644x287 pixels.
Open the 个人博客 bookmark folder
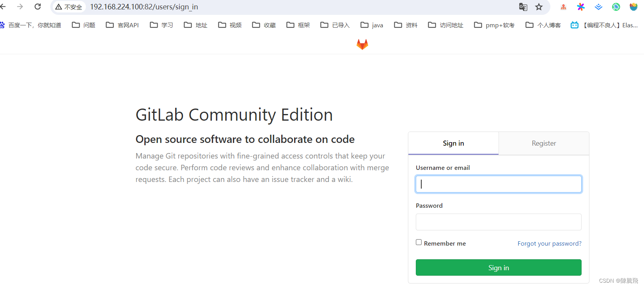point(543,25)
